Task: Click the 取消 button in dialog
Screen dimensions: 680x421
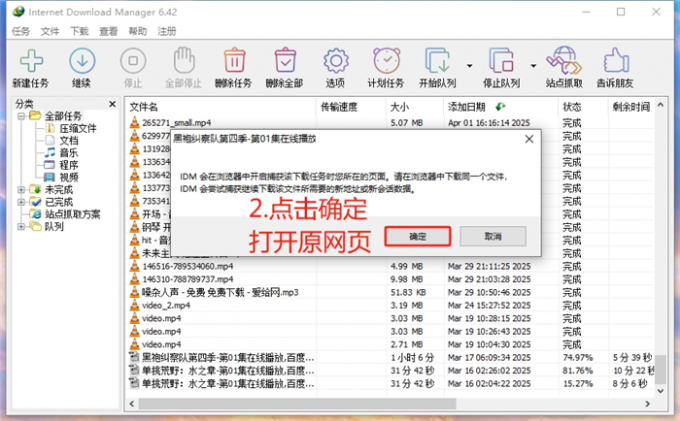Action: 493,236
